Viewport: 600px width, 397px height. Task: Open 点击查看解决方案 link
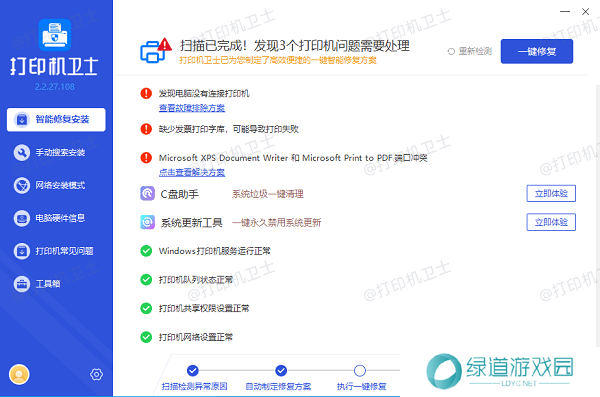[x=192, y=173]
